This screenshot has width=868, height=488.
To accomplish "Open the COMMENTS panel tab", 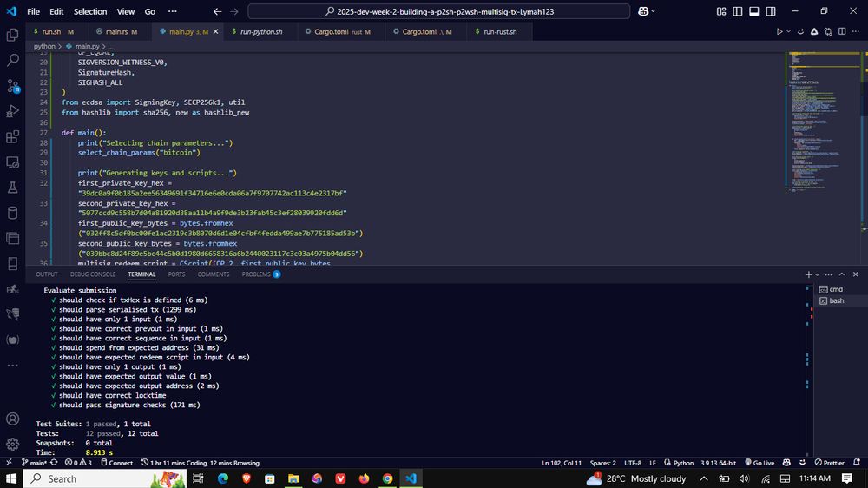I will [x=214, y=274].
